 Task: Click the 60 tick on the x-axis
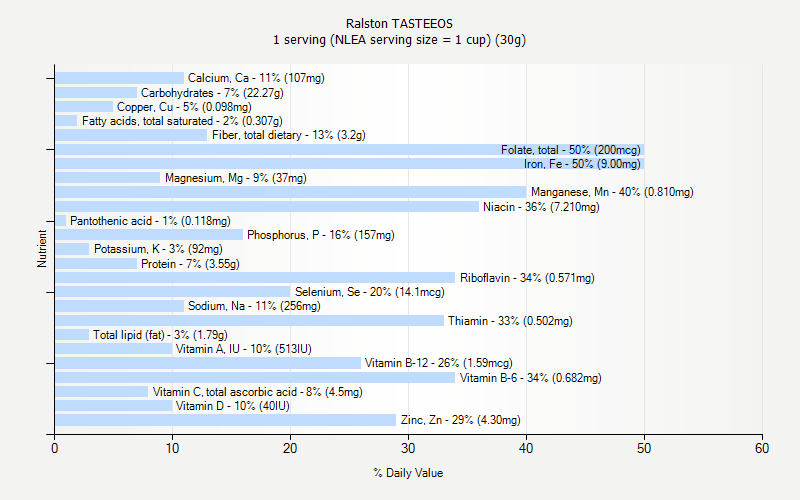point(762,449)
